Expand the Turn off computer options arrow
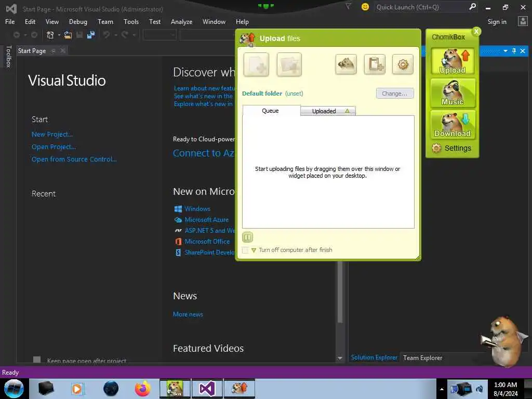 point(254,250)
